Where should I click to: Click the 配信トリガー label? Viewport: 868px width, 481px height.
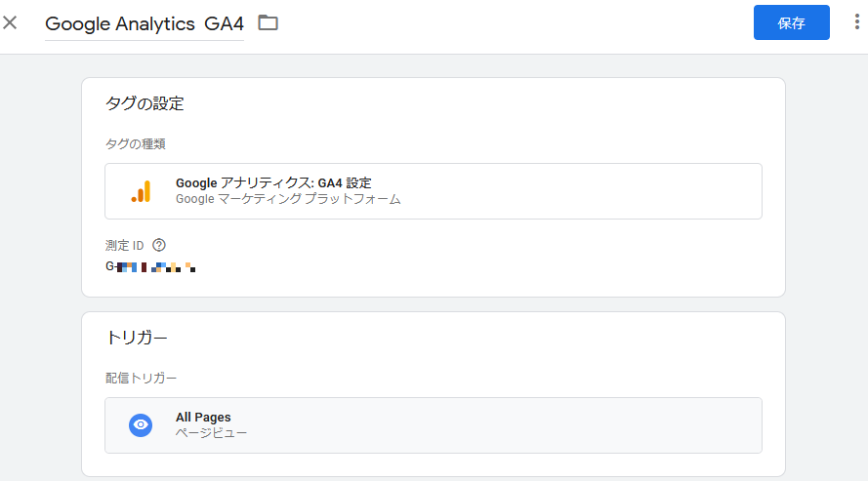142,379
